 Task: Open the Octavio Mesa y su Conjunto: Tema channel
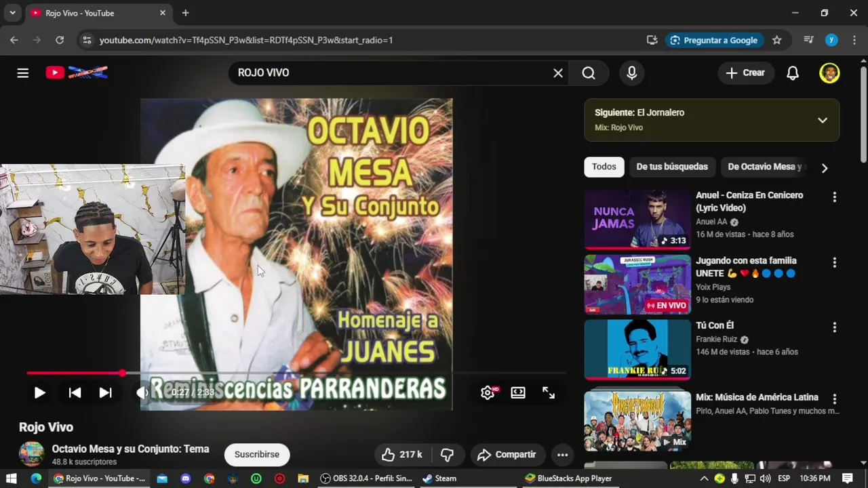[130, 449]
